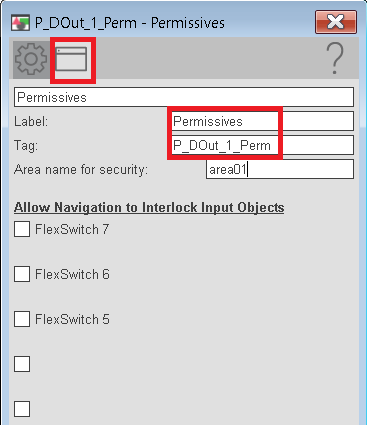Select the Tag field containing P_DOut_1_Perm
367x425 pixels.
(262, 145)
